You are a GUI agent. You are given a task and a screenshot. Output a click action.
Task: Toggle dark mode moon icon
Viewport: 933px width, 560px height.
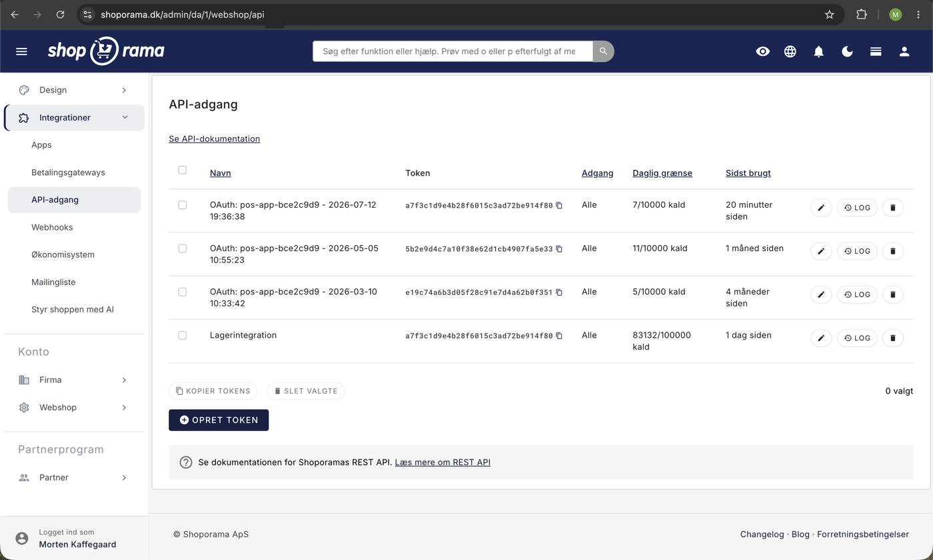point(847,51)
